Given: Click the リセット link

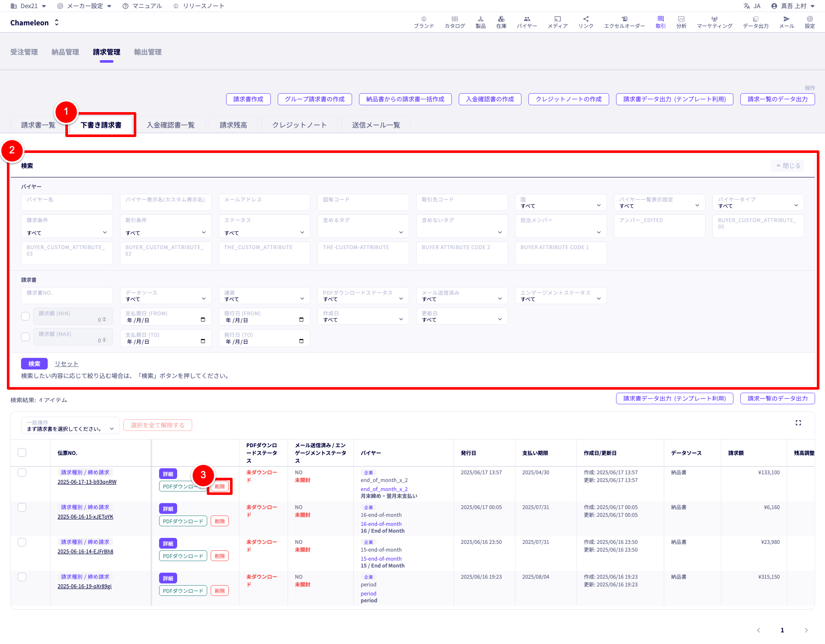Looking at the screenshot, I should (x=66, y=364).
